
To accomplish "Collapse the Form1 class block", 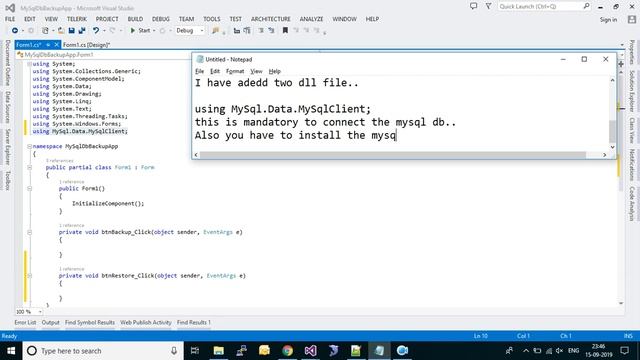I will pos(29,167).
